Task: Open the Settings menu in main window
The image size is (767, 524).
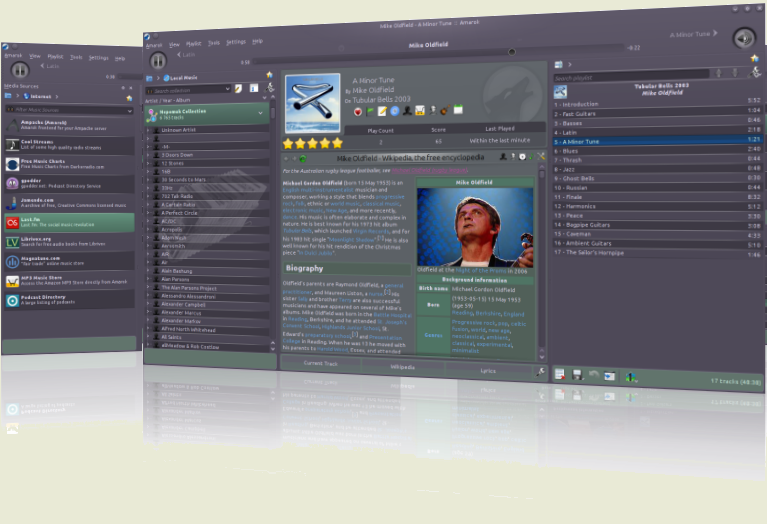Action: pos(236,42)
